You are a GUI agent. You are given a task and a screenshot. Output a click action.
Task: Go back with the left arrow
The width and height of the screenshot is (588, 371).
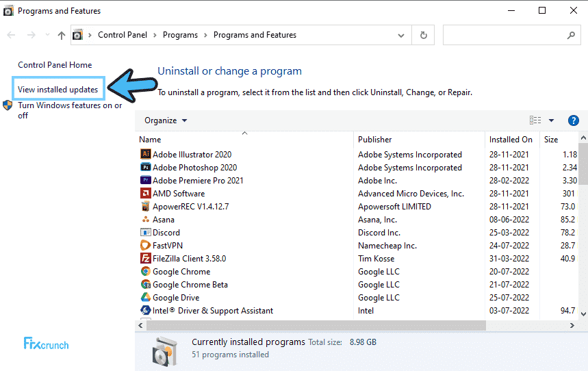(11, 35)
